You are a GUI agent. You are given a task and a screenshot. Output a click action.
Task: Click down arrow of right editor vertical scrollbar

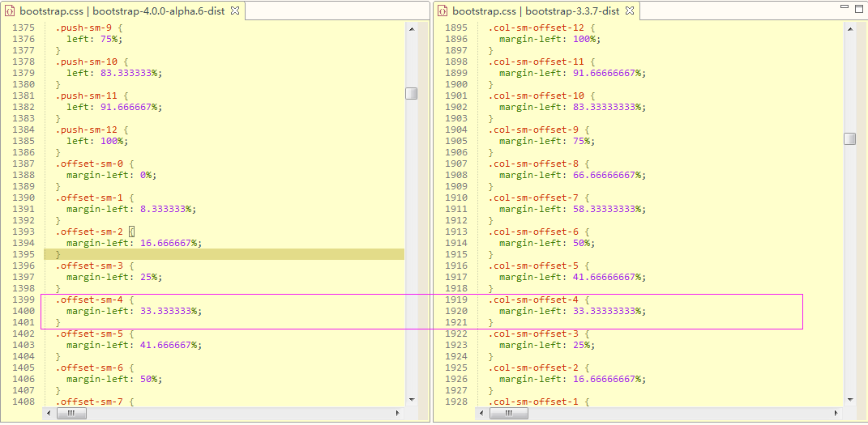[849, 399]
